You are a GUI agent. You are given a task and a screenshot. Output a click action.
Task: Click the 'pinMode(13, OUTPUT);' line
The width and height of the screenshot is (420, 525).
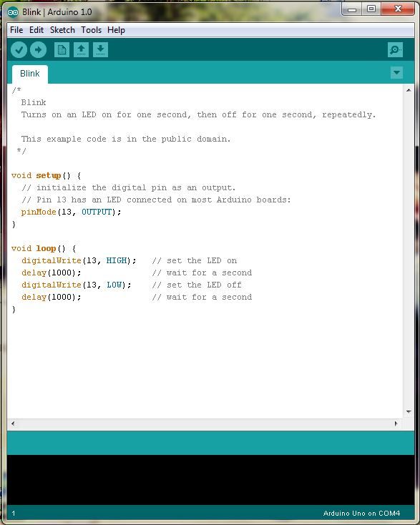coord(71,212)
